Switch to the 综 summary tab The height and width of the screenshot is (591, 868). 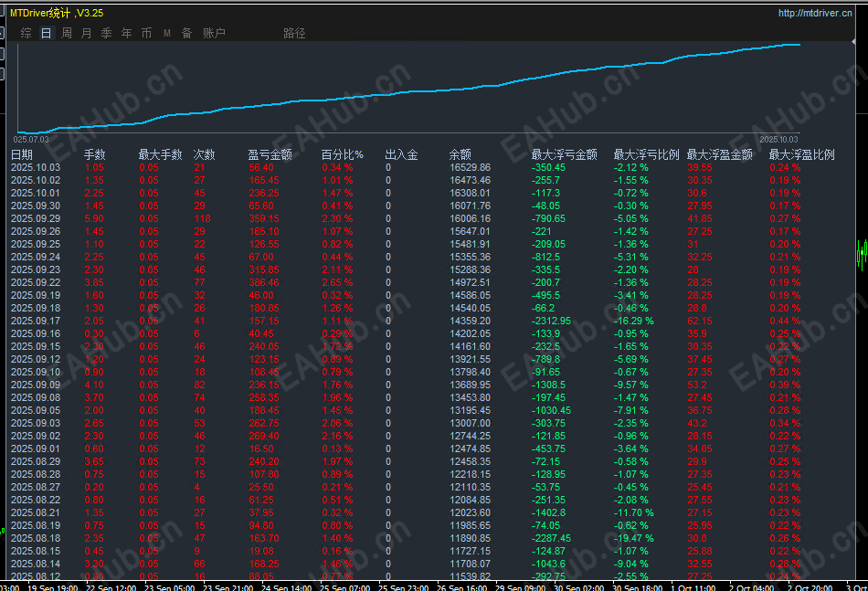tap(26, 33)
